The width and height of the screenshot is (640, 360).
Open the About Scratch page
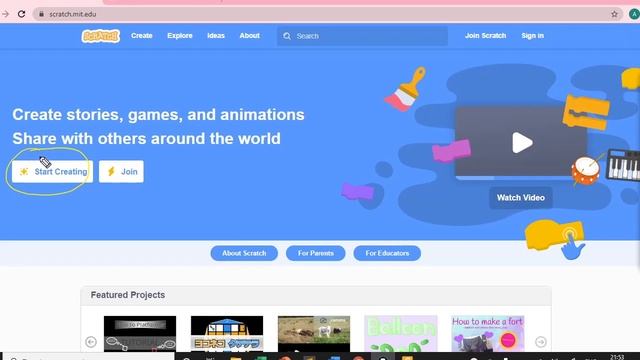tap(244, 253)
